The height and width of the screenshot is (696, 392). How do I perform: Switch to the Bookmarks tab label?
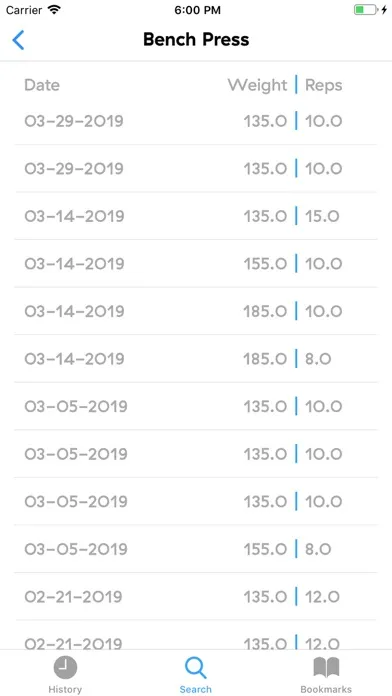(x=326, y=689)
